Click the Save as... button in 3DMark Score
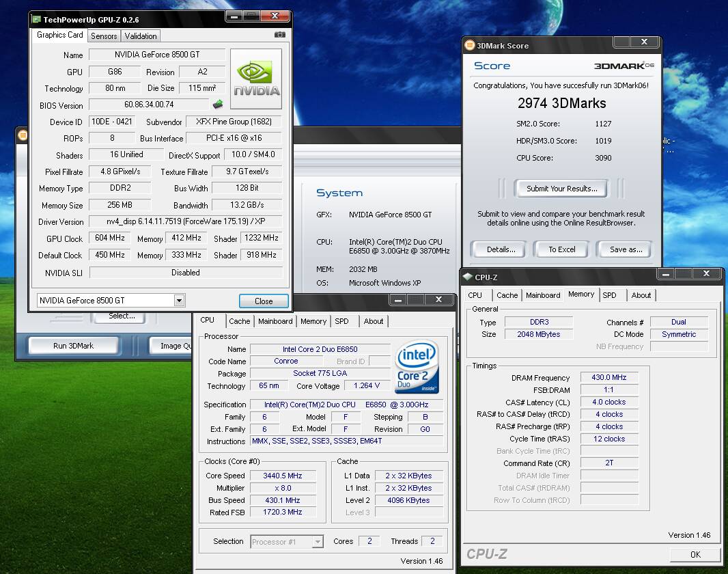 pyautogui.click(x=624, y=249)
